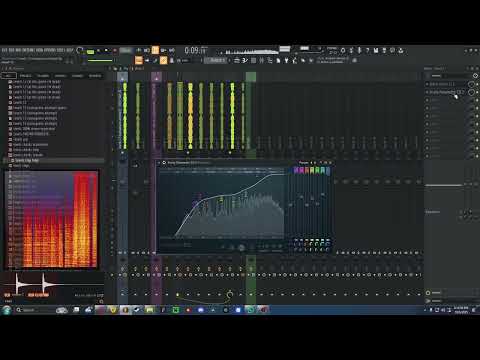Toggle the highlighted countdown-before-recording icon
480x360 pixels.
155,50
